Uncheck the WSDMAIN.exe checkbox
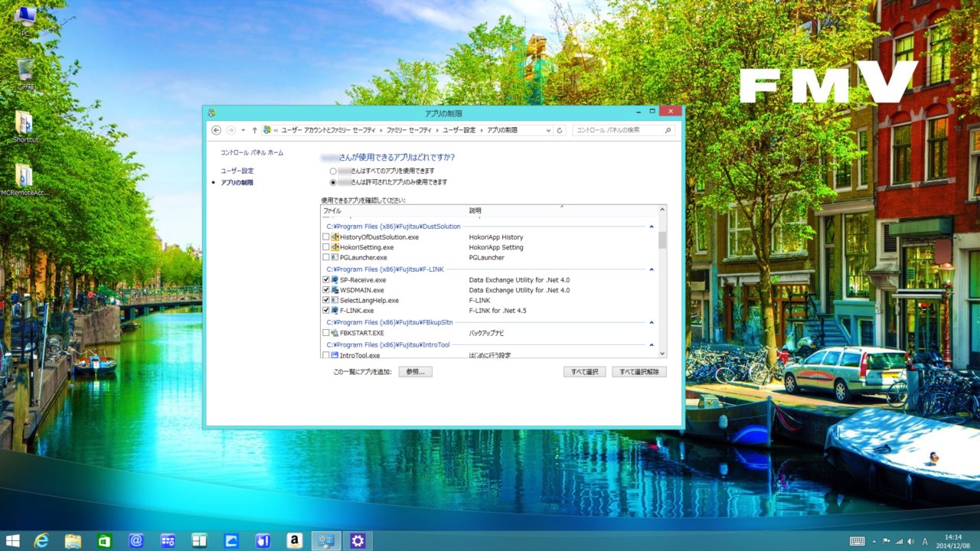This screenshot has width=980, height=551. (x=326, y=290)
